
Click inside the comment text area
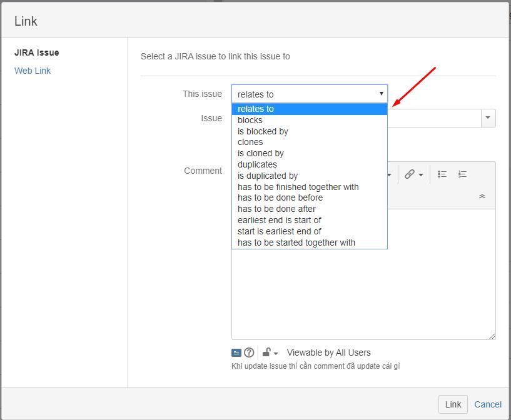(x=363, y=293)
